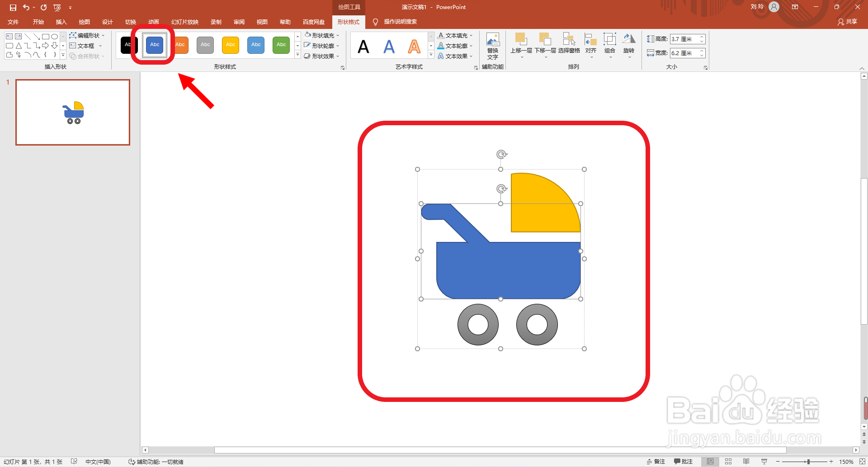Click the 宽度 width input field
Screen dimensions: 868x467
pos(684,53)
